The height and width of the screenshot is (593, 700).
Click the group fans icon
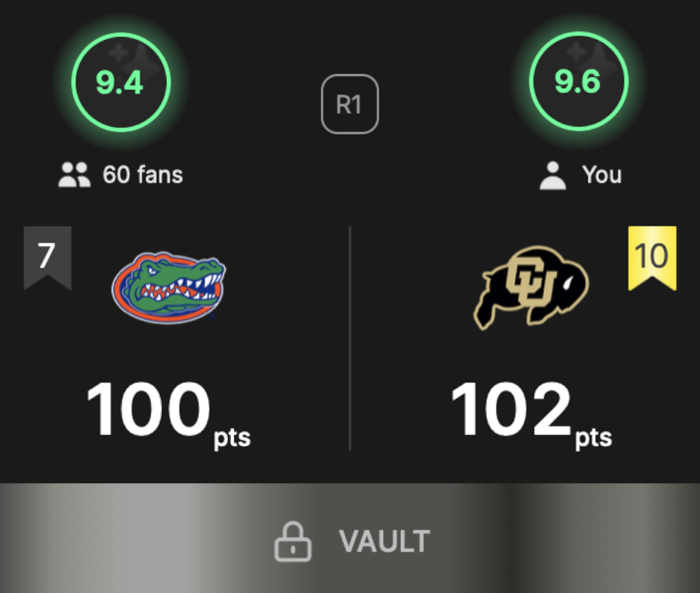click(74, 174)
